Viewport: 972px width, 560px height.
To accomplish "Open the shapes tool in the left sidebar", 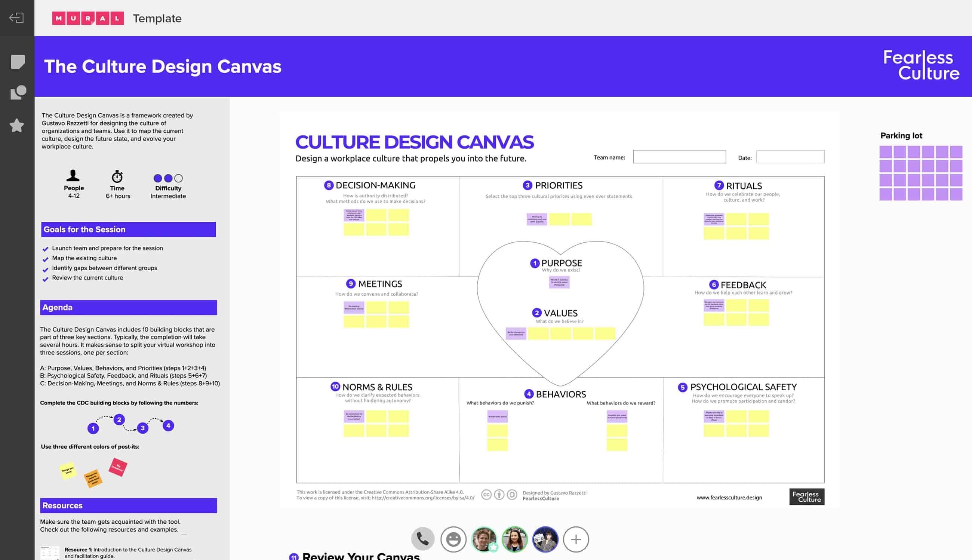I will pos(17,92).
